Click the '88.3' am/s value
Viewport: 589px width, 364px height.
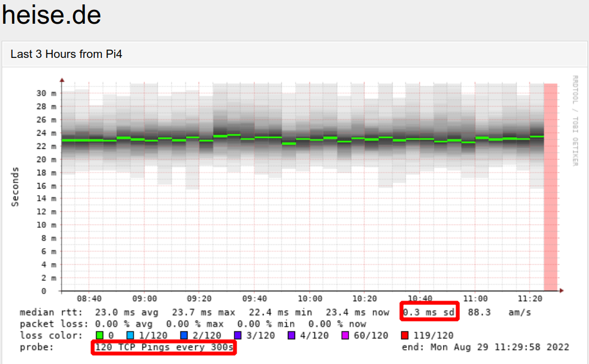479,312
